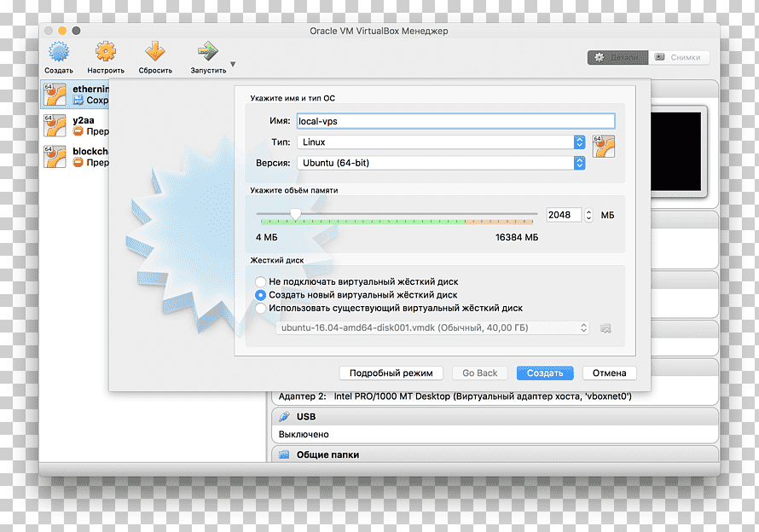Select the y2aa virtual machine icon

55,126
